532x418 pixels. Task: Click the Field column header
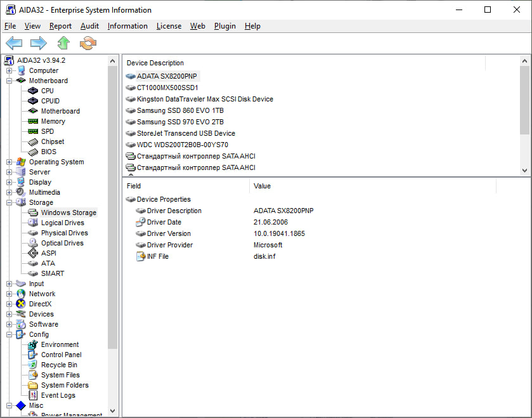point(186,186)
